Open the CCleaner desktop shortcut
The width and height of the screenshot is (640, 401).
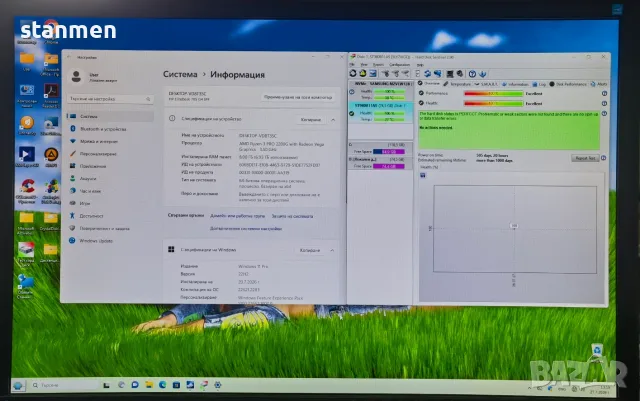click(x=27, y=191)
